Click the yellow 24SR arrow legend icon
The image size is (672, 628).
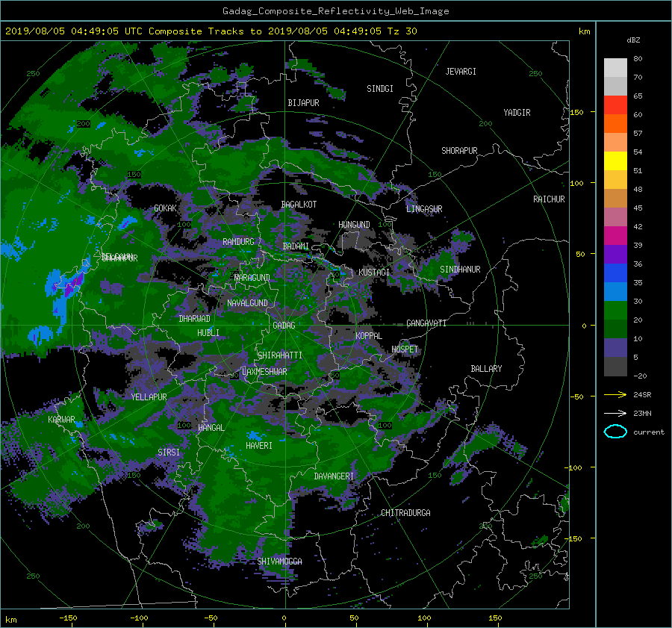615,394
